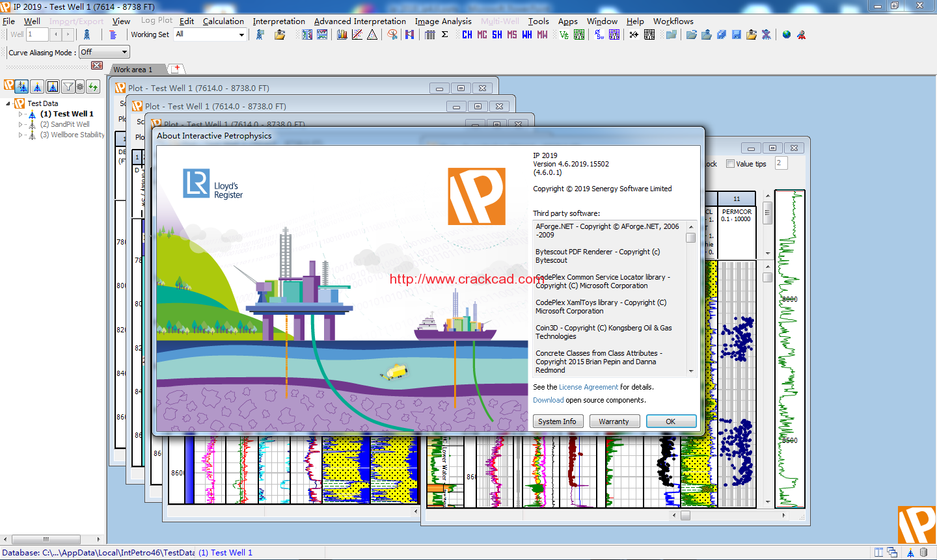Screen dimensions: 937x560
Task: Click the Warranty button
Action: tap(614, 421)
